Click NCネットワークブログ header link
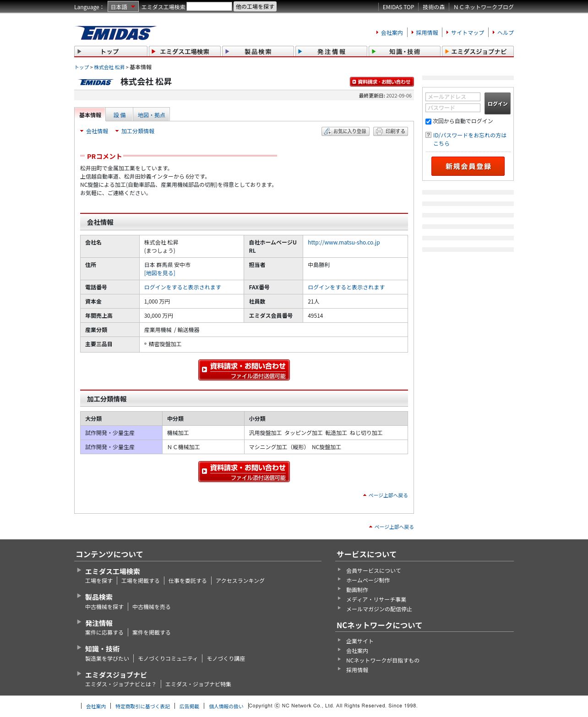Viewport: 588px width, 717px height. (x=484, y=7)
